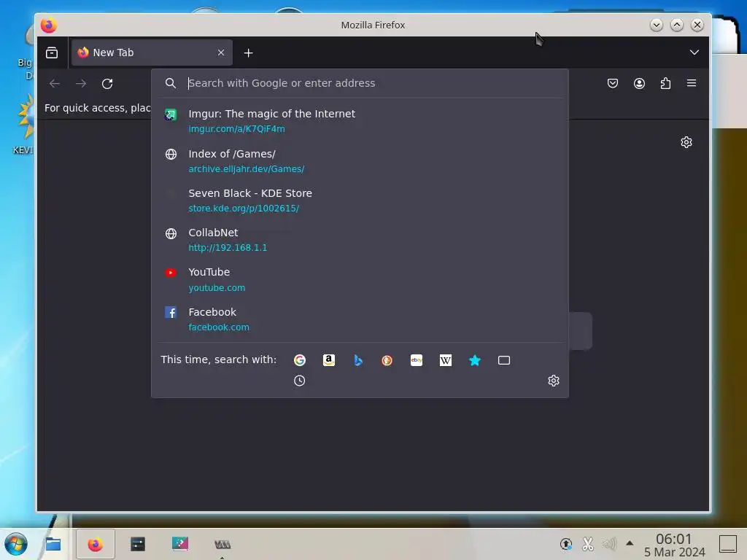Image resolution: width=747 pixels, height=560 pixels.
Task: Click the volume tray icon
Action: click(x=609, y=544)
